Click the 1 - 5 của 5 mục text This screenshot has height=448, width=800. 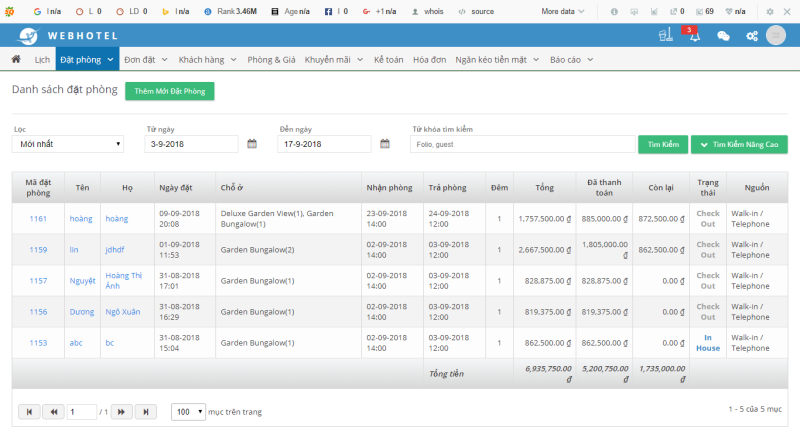click(755, 409)
